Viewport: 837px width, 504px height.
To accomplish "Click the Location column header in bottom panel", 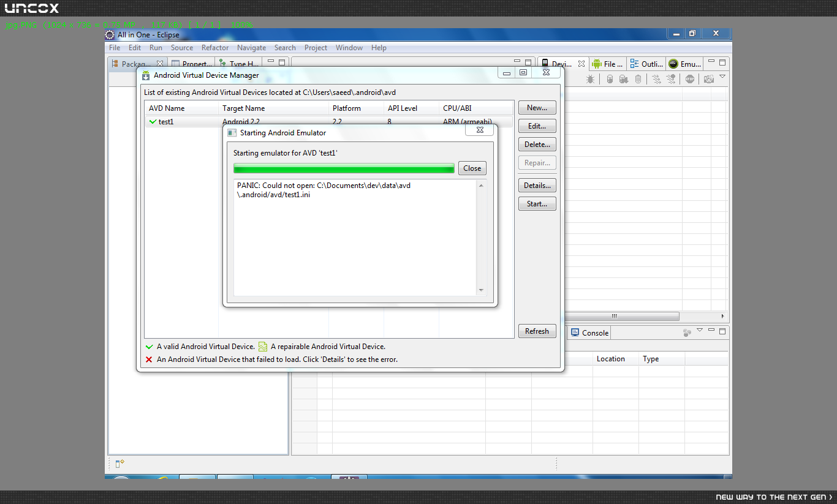I will (616, 359).
